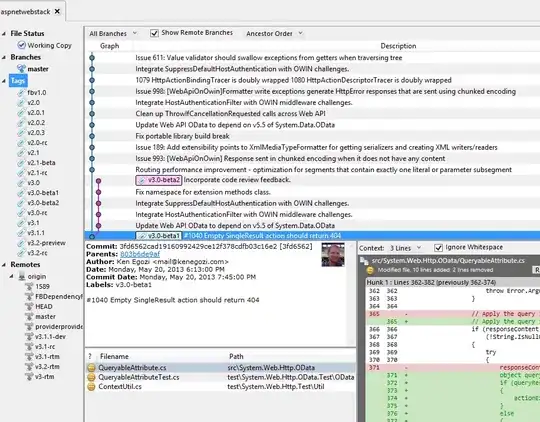
Task: Open the Ancestor Order dropdown
Action: [x=274, y=33]
